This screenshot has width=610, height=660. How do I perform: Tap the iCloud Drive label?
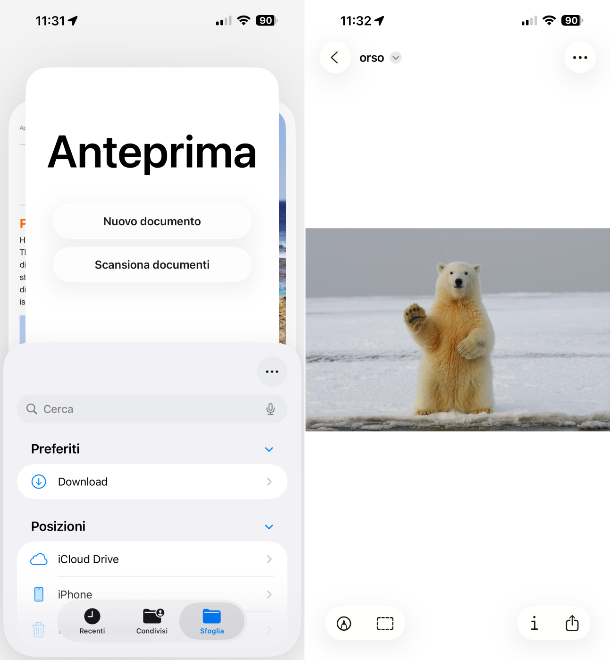pos(88,559)
